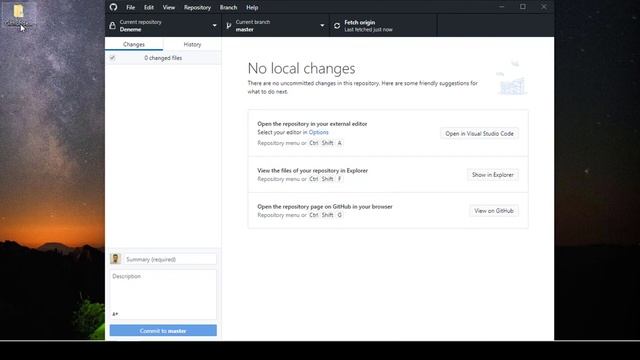Focus the Description text area
This screenshot has height=360, width=640.
click(163, 294)
